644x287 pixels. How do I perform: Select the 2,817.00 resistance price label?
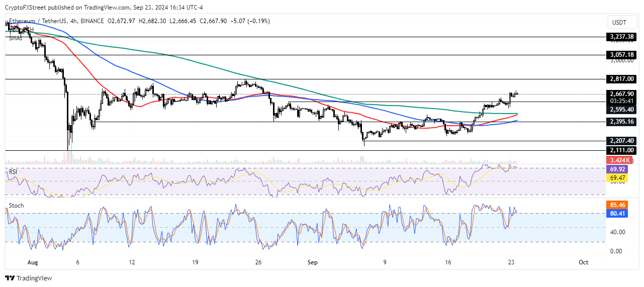pyautogui.click(x=622, y=79)
